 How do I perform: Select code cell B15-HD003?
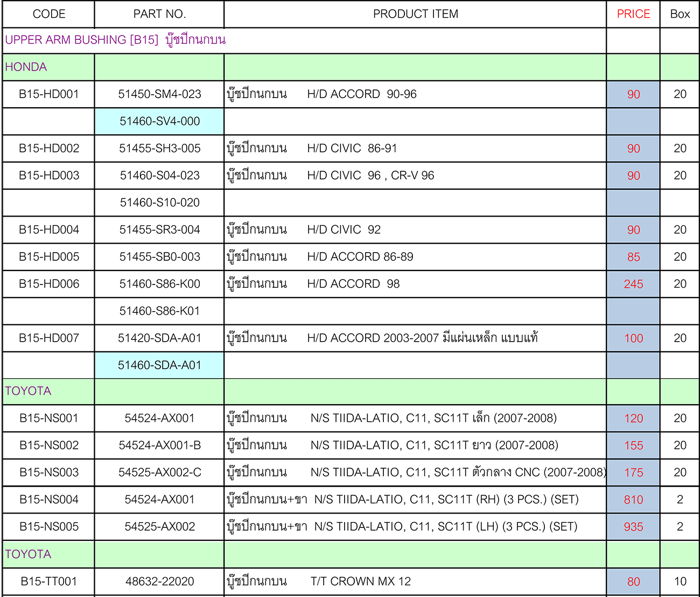49,175
